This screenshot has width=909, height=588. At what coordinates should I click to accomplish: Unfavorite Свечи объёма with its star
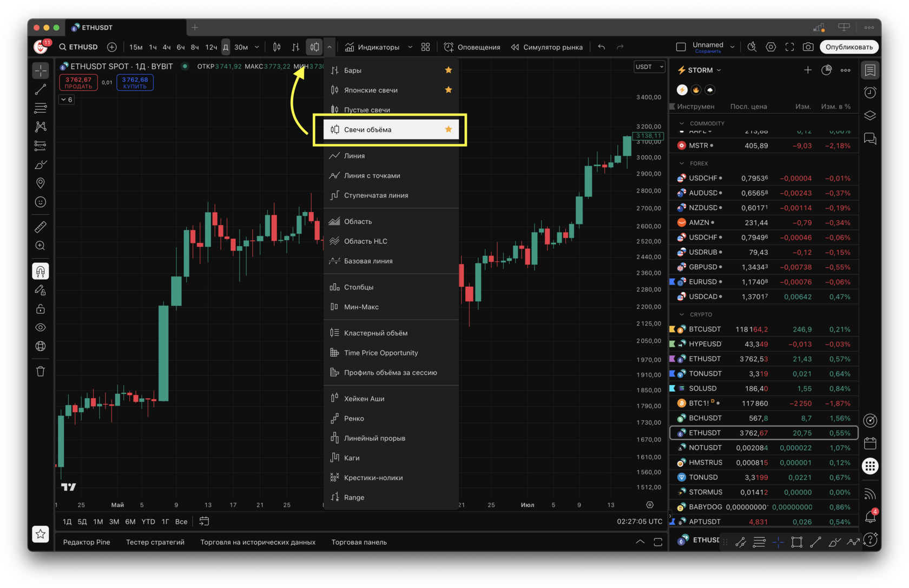tap(449, 129)
